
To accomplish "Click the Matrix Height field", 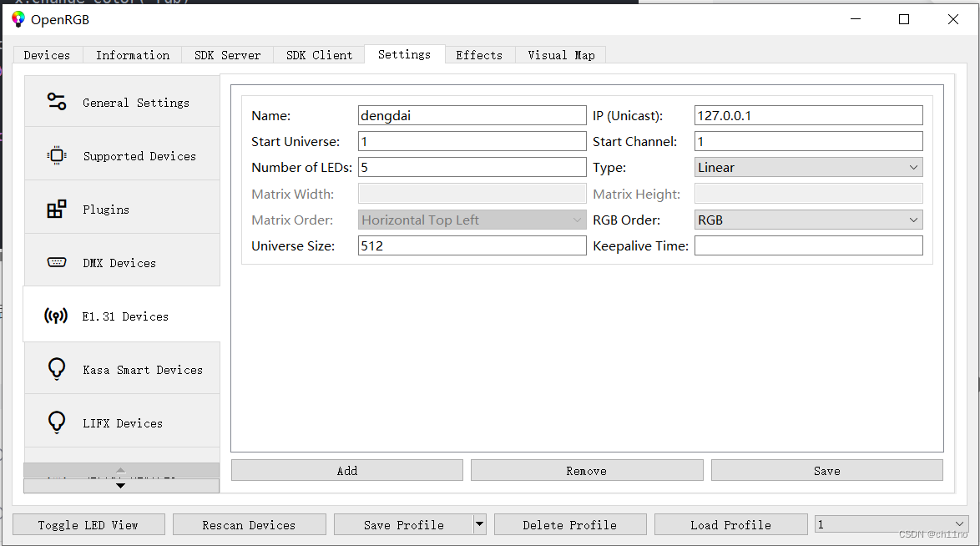I will [808, 194].
